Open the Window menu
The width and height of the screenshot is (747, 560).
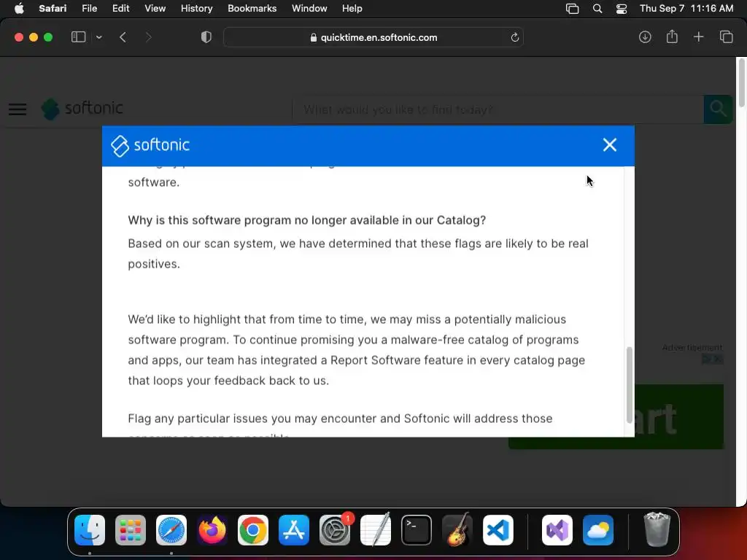coord(309,9)
